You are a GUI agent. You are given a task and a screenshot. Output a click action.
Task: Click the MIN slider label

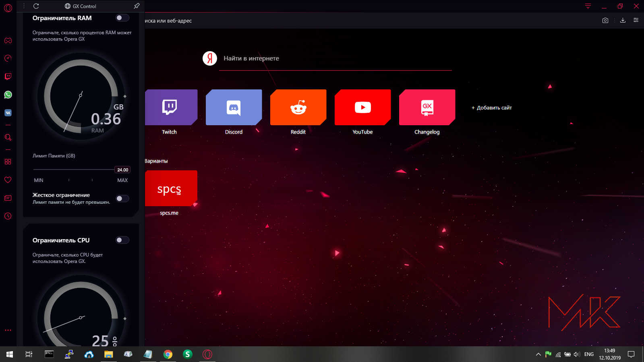(39, 180)
